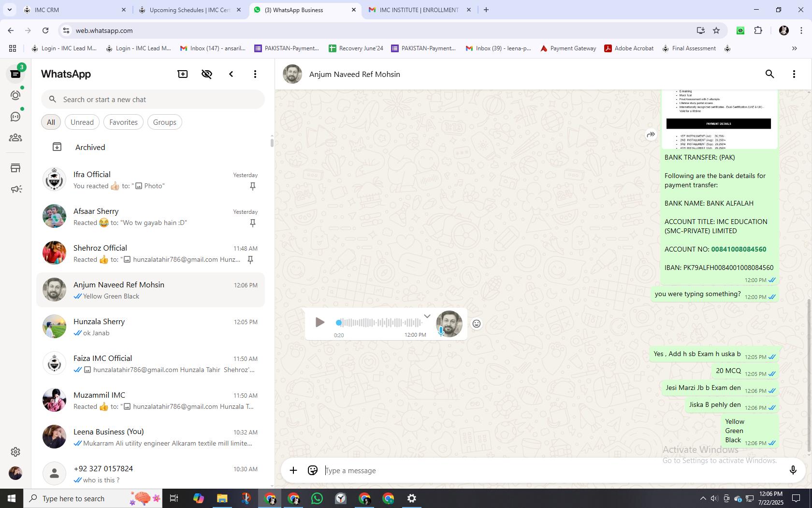Open WhatsApp settings gear in sidebar
This screenshot has width=812, height=508.
(15, 451)
